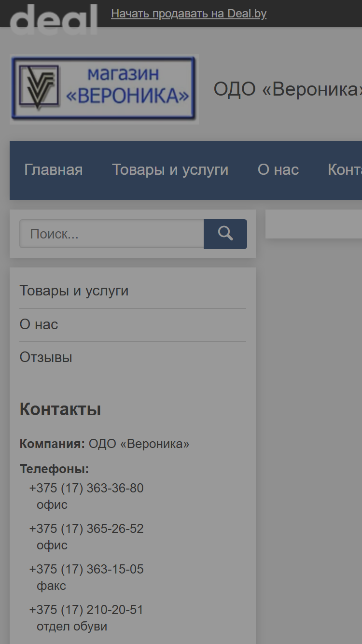Click phone number +375 (17) 363-36-80
The width and height of the screenshot is (362, 644).
click(x=86, y=488)
